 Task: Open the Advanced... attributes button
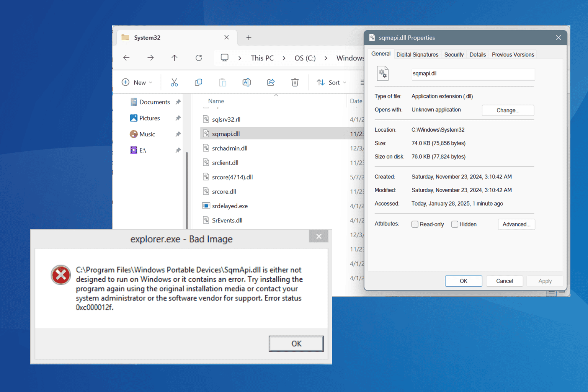point(516,224)
